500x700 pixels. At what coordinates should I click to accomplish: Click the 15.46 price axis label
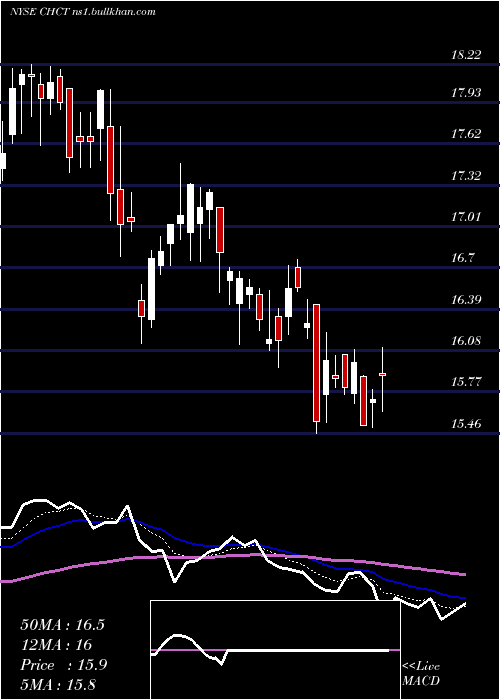466,423
